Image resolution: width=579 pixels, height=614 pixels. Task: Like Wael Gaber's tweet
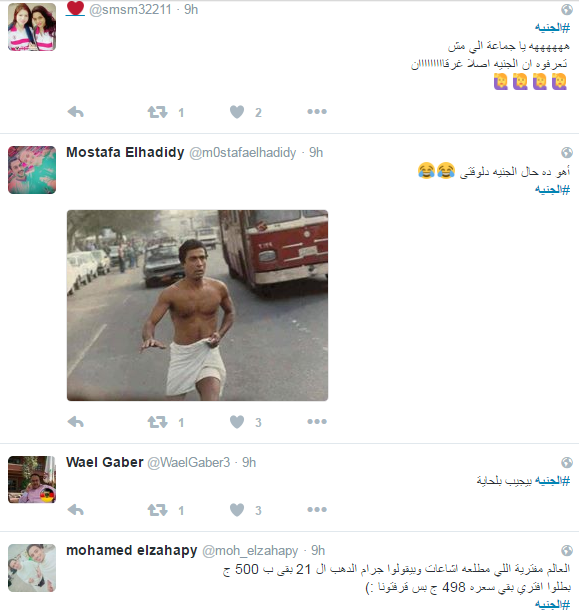pyautogui.click(x=237, y=510)
